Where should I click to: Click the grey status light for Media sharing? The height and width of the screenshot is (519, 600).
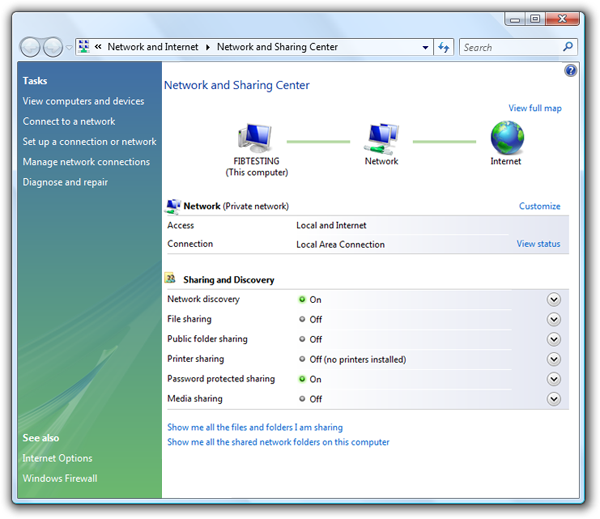[x=302, y=399]
